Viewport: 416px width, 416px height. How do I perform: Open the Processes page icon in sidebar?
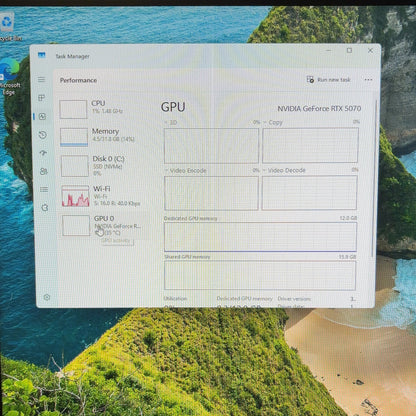coord(42,98)
